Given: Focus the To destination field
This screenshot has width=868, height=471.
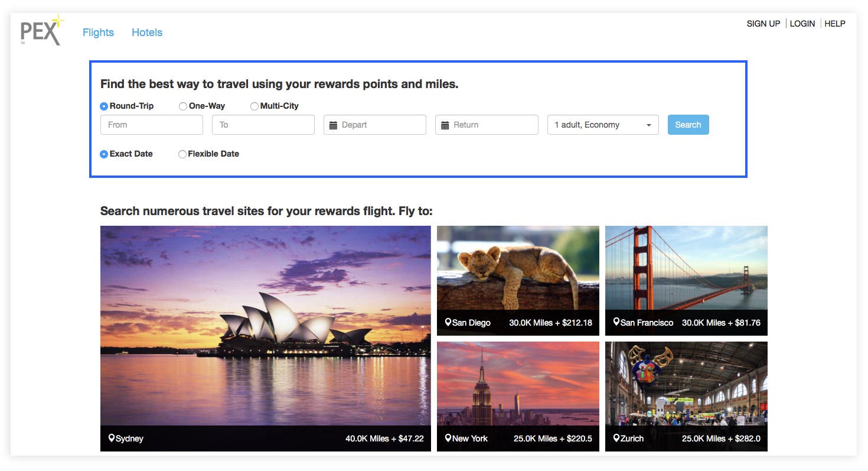Looking at the screenshot, I should click(263, 125).
